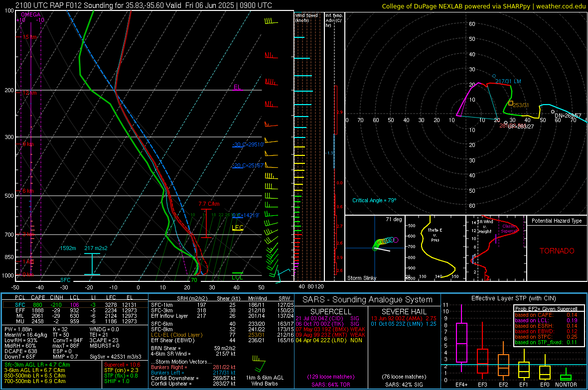This screenshot has height=390, width=588.
Task: Click the green LCL label on the skew-T
Action: pos(237,277)
